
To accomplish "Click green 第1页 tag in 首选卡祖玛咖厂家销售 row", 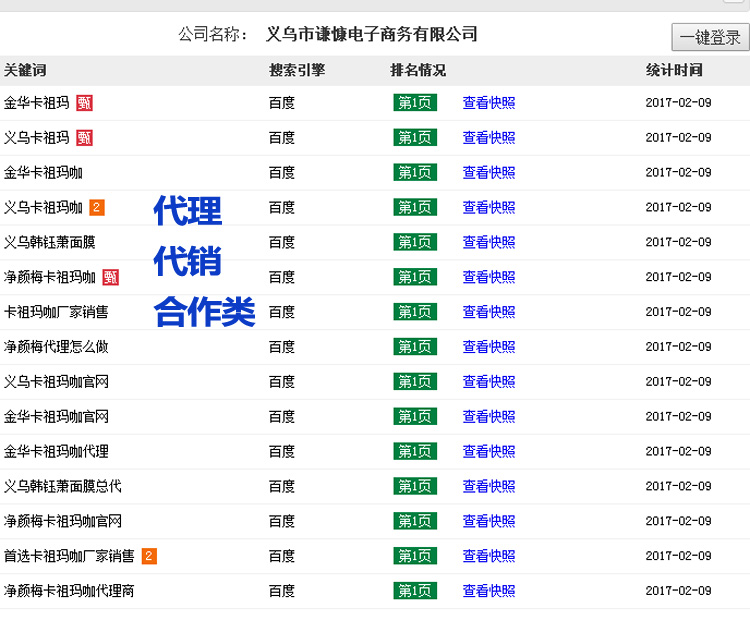I will click(415, 556).
